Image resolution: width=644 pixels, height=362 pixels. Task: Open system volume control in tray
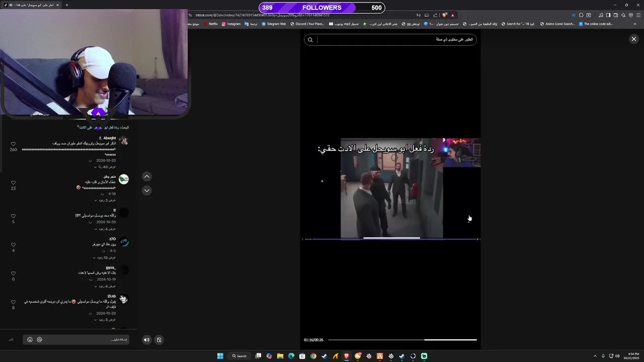(617, 356)
